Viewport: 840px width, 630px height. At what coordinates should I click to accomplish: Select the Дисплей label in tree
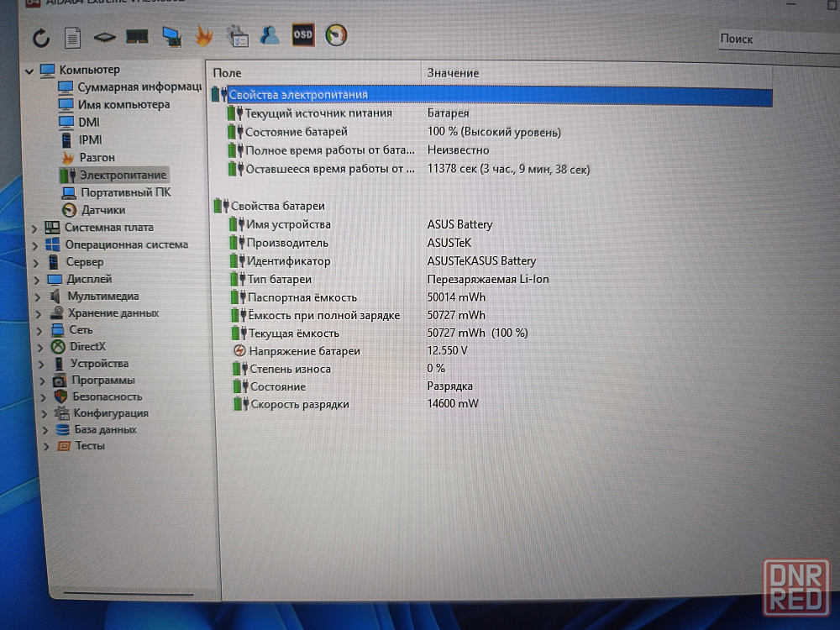[x=89, y=279]
